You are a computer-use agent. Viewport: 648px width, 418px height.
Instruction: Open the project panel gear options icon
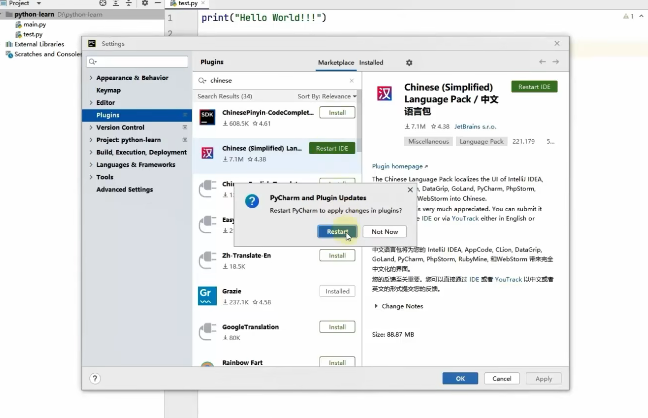click(x=145, y=3)
